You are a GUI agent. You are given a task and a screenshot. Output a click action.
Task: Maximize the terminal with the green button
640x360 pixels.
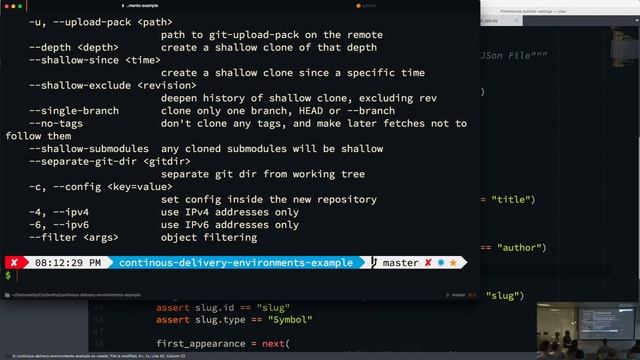20,6
